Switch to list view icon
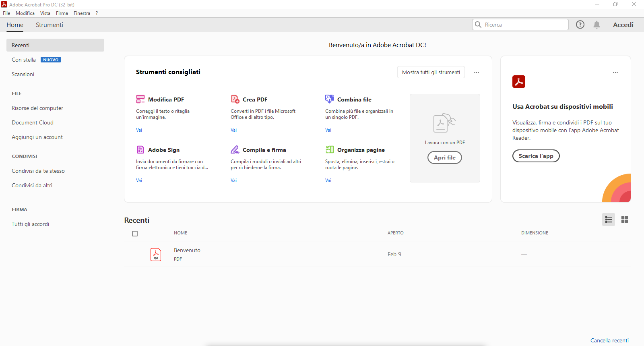This screenshot has width=644, height=346. click(609, 220)
